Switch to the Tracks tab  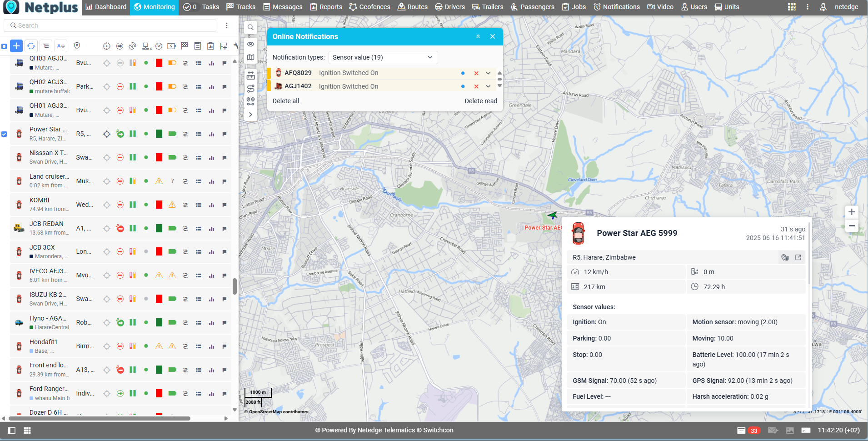[x=241, y=7]
